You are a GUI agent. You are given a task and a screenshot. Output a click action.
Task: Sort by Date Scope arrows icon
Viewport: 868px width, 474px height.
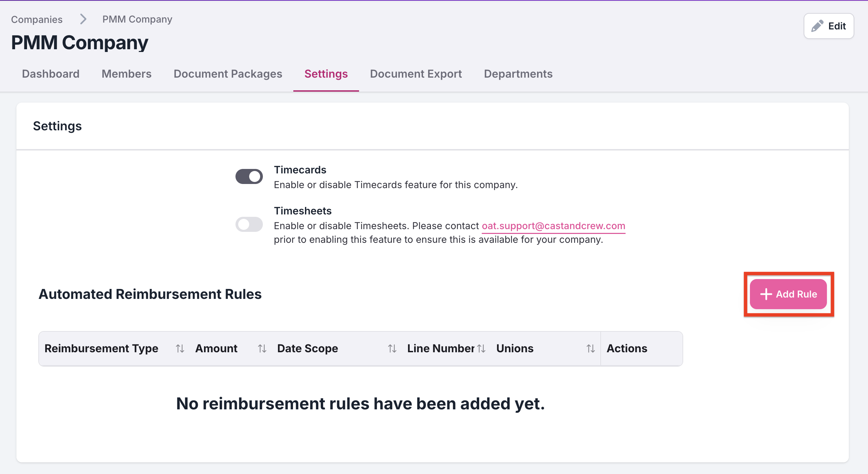pyautogui.click(x=392, y=348)
